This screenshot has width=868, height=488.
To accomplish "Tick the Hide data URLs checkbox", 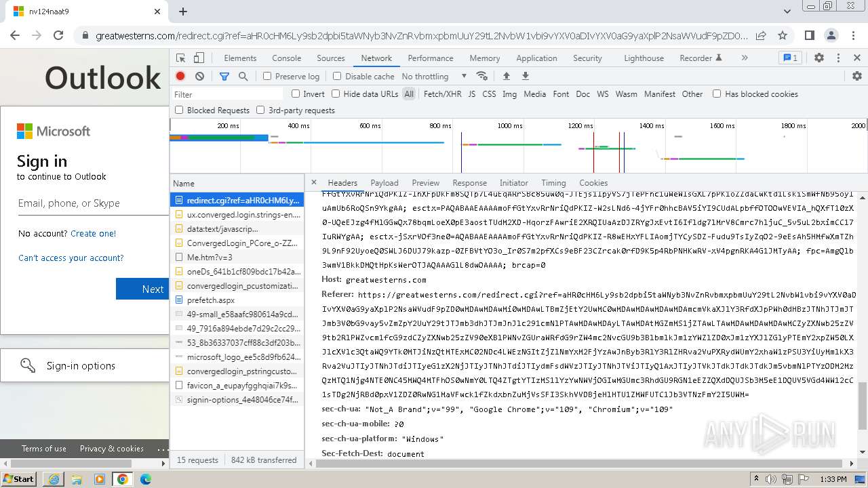I will click(x=336, y=94).
